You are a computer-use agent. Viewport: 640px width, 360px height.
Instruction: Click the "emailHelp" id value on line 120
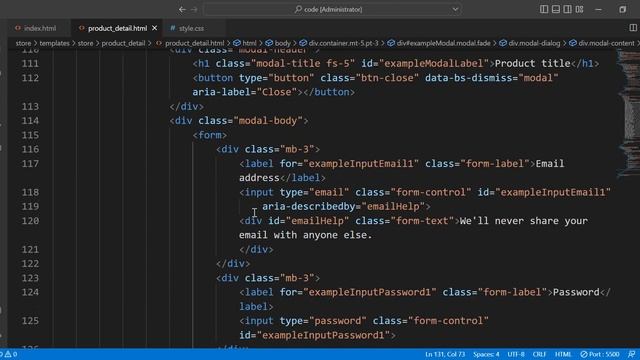pos(317,221)
